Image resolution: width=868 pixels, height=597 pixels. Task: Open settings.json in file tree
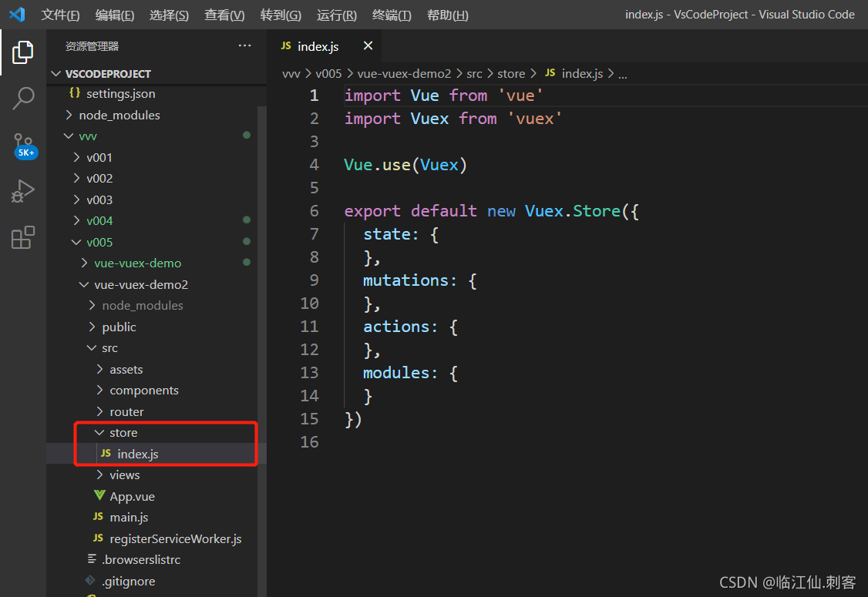tap(153, 93)
